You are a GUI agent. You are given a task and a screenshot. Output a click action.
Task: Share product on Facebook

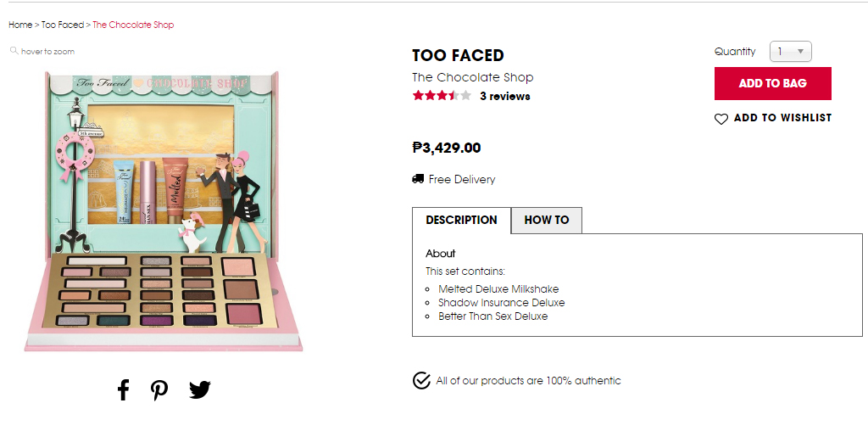click(123, 390)
